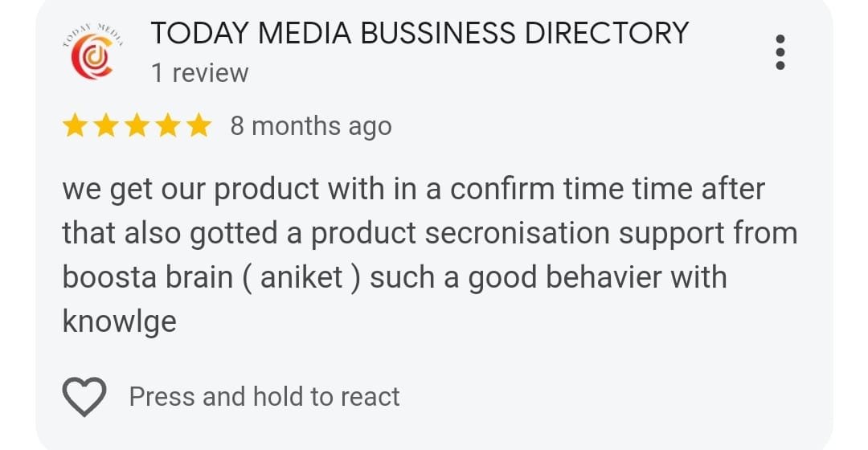This screenshot has height=450, width=868.
Task: Click the phrase "support from" in the review
Action: (x=708, y=234)
